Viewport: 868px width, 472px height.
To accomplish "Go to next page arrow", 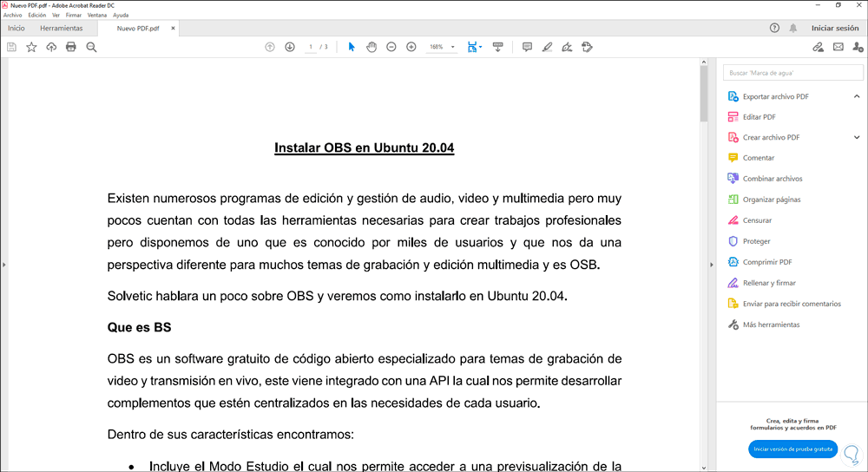I will pyautogui.click(x=290, y=47).
